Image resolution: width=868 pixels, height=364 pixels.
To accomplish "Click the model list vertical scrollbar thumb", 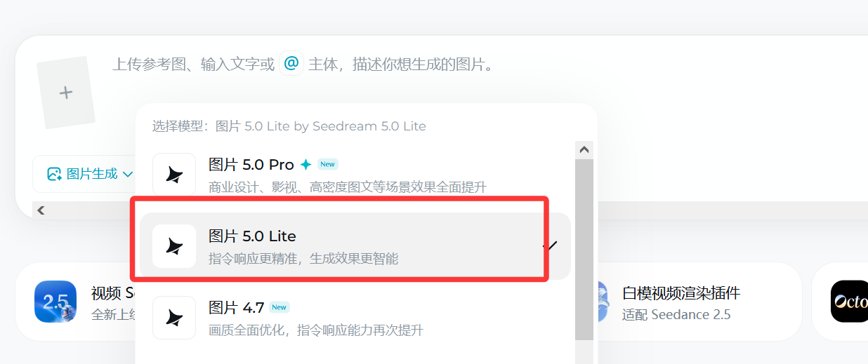I will tap(584, 250).
